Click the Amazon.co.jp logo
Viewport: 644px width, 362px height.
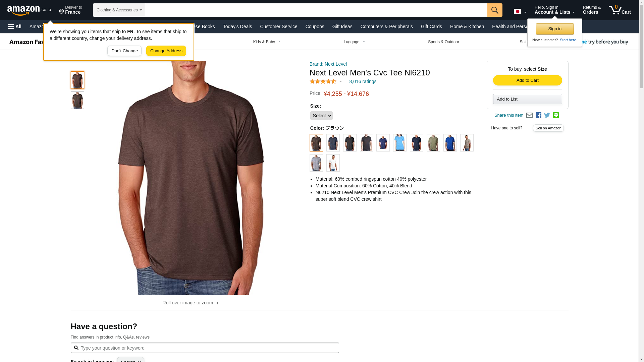tap(29, 10)
